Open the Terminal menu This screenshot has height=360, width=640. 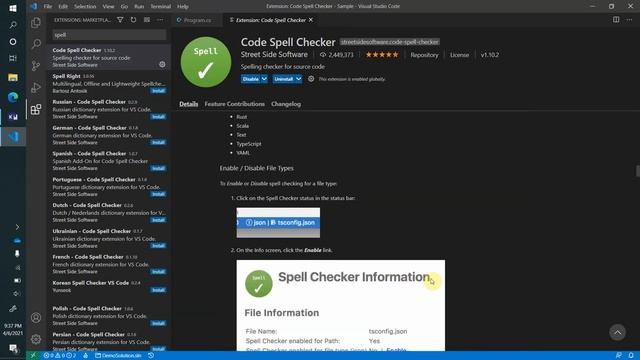coord(160,6)
